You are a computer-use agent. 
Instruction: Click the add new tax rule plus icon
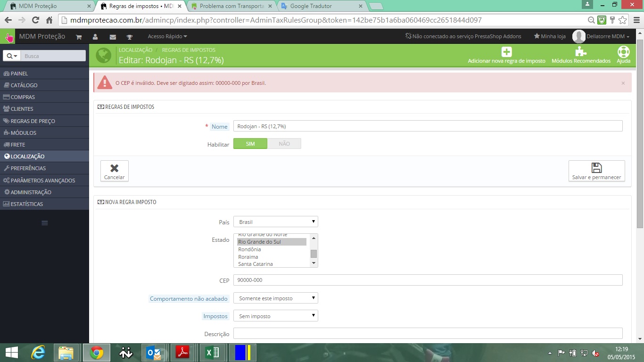(506, 52)
